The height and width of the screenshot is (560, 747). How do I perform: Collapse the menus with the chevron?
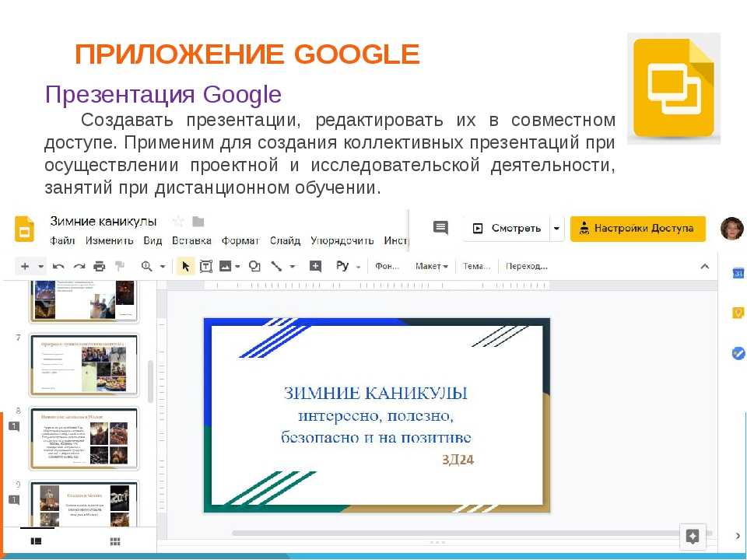[705, 267]
